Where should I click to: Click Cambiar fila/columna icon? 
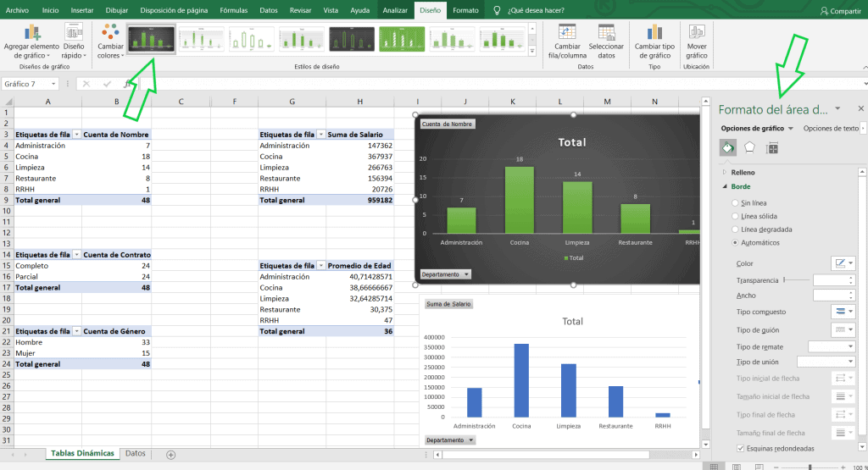(x=567, y=33)
